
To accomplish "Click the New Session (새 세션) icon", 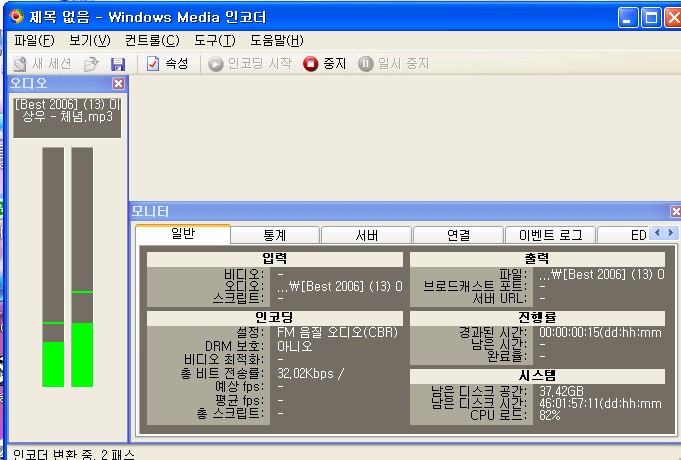I will point(20,64).
